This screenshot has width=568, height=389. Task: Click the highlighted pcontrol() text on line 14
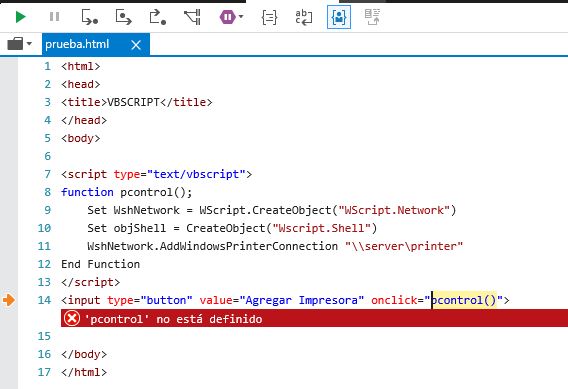click(464, 300)
